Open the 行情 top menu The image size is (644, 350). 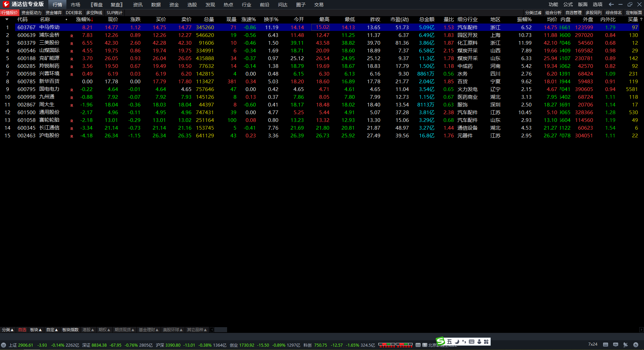pyautogui.click(x=57, y=4)
